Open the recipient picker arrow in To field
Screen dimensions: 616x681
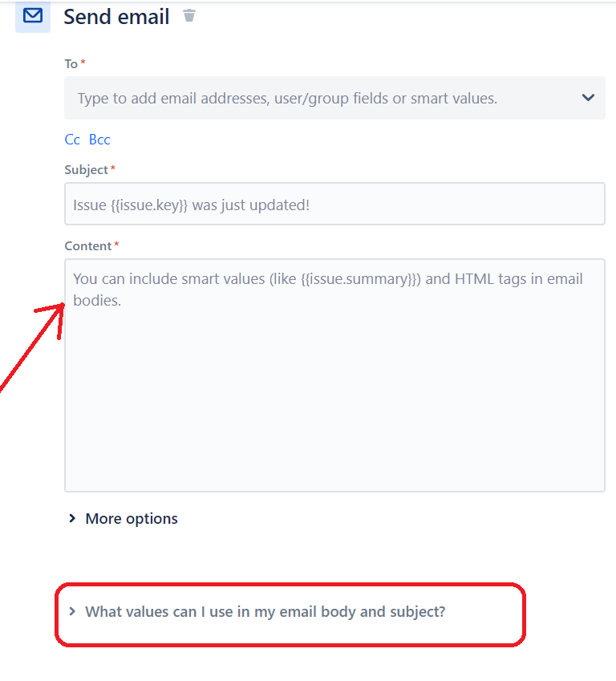click(x=588, y=97)
